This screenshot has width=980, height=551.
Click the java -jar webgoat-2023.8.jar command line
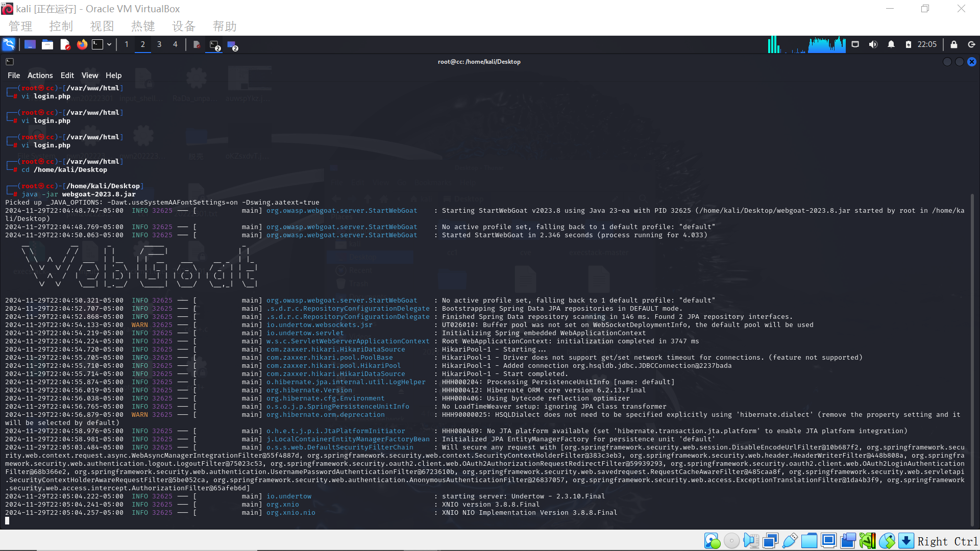click(79, 194)
